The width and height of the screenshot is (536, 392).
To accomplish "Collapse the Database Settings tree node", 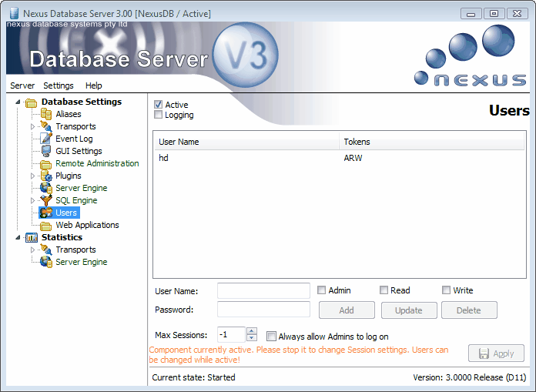I will (18, 102).
